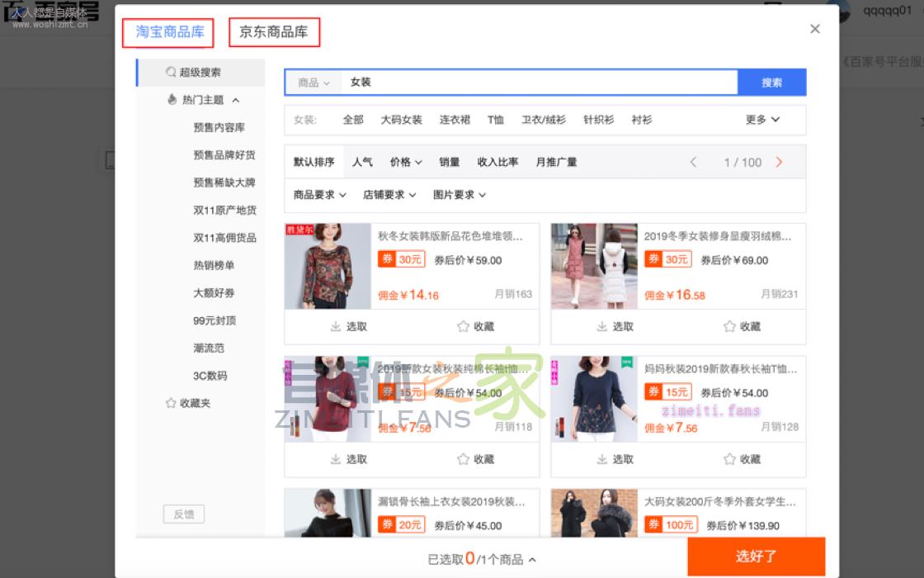Switch to the 京东商品库 tab
The image size is (924, 578).
tap(273, 32)
